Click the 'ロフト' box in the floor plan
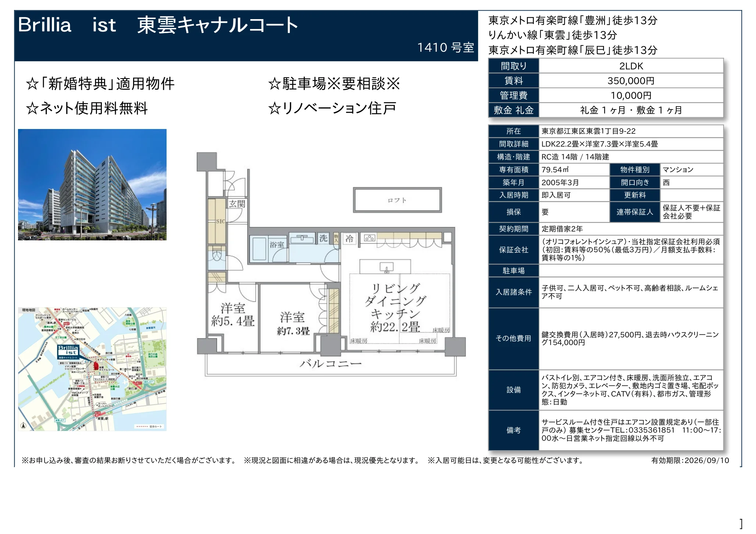Viewport: 756px width, 534px height. click(x=397, y=200)
